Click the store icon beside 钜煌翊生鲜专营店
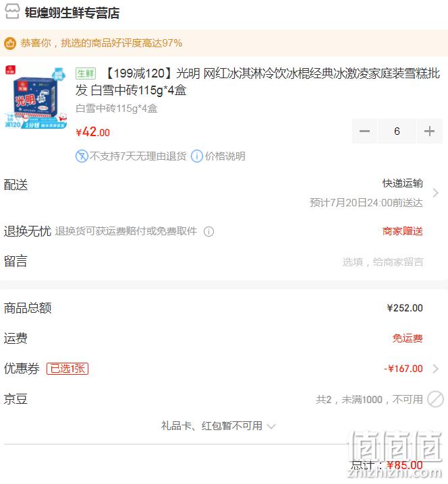This screenshot has width=448, height=484. 12,11
